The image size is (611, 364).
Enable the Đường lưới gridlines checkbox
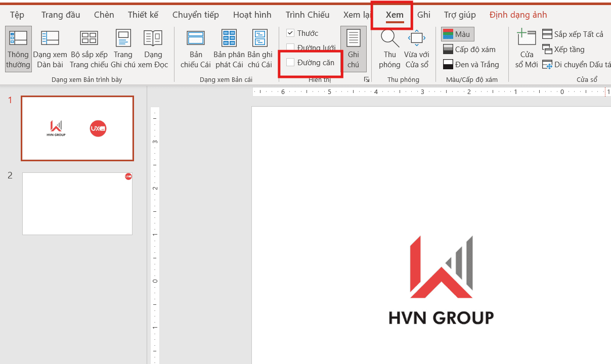click(x=290, y=48)
